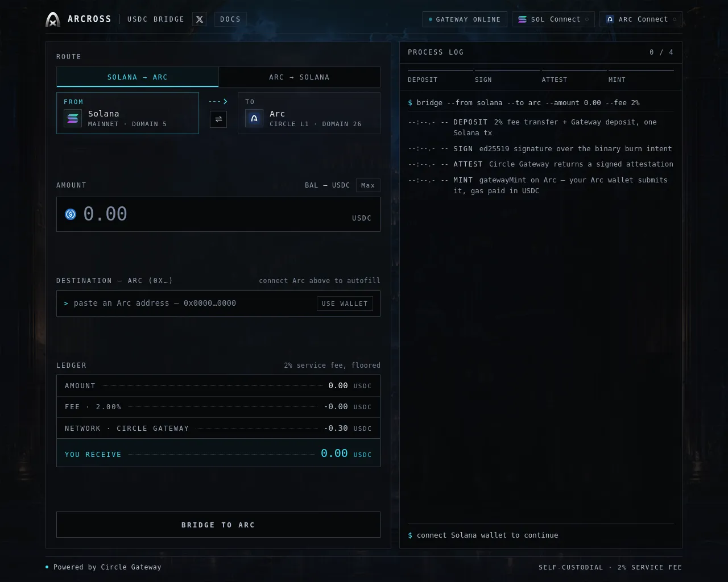Screen dimensions: 728x582
Task: Click 'connect Arc above to autofill' hint
Action: click(x=320, y=281)
